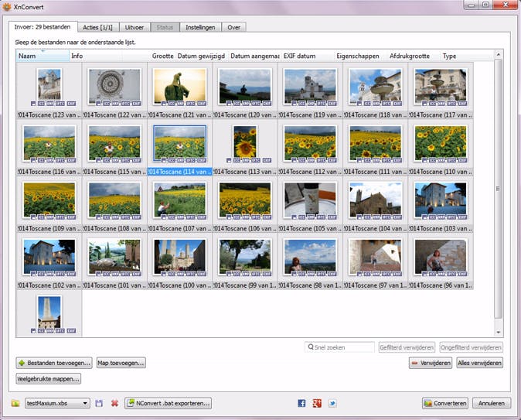521x420 pixels.
Task: Click the up arrow on the vertical scrollbar
Action: [499, 56]
